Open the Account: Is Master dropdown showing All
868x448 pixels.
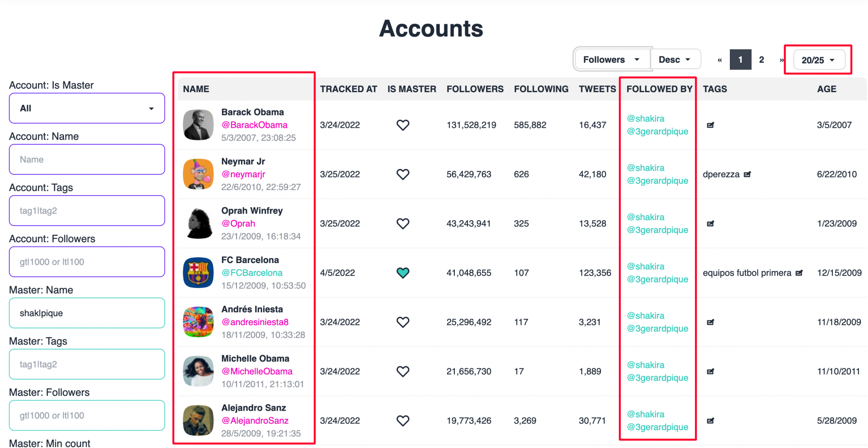86,108
